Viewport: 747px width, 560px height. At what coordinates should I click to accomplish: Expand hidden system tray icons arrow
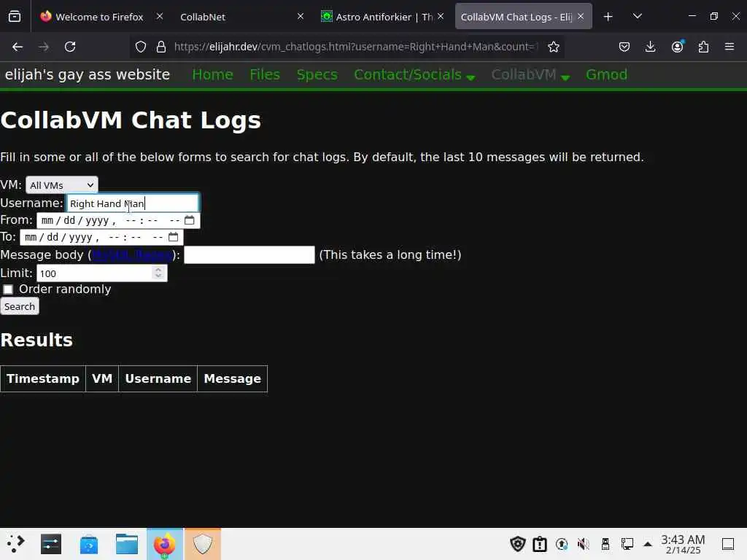[x=648, y=544]
